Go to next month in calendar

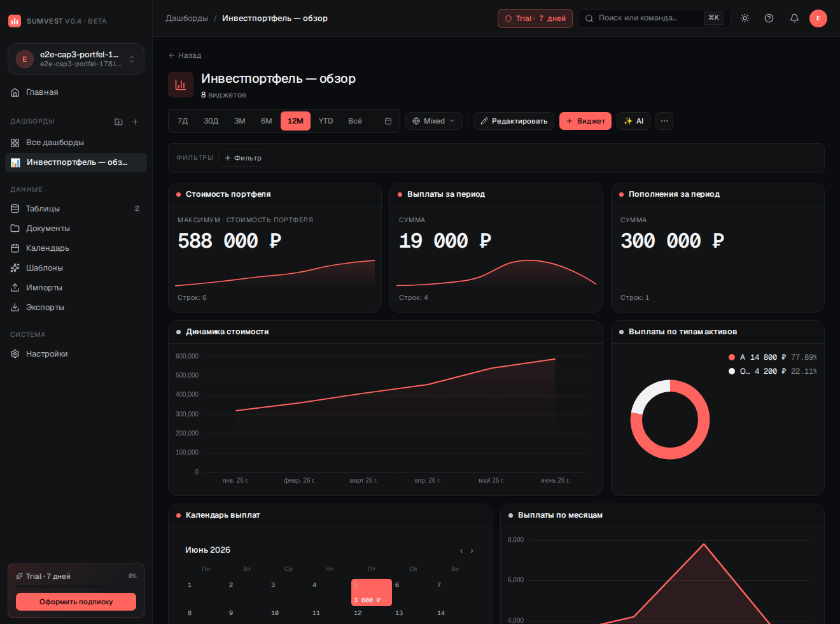coord(472,551)
